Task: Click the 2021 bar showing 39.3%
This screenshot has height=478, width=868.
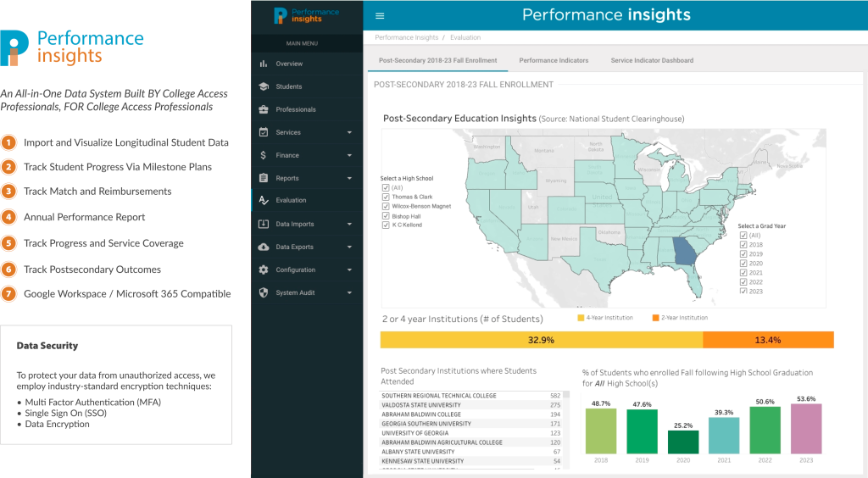Action: click(x=724, y=436)
